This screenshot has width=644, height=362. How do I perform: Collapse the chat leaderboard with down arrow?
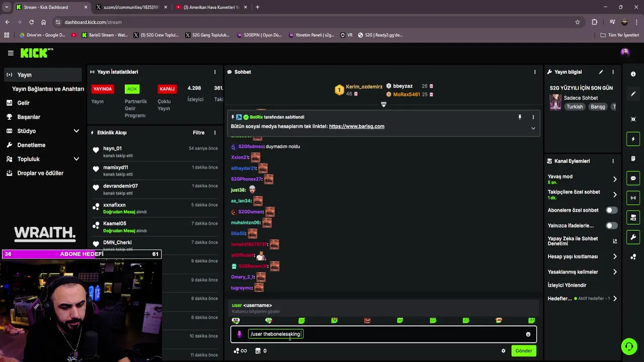(x=383, y=105)
